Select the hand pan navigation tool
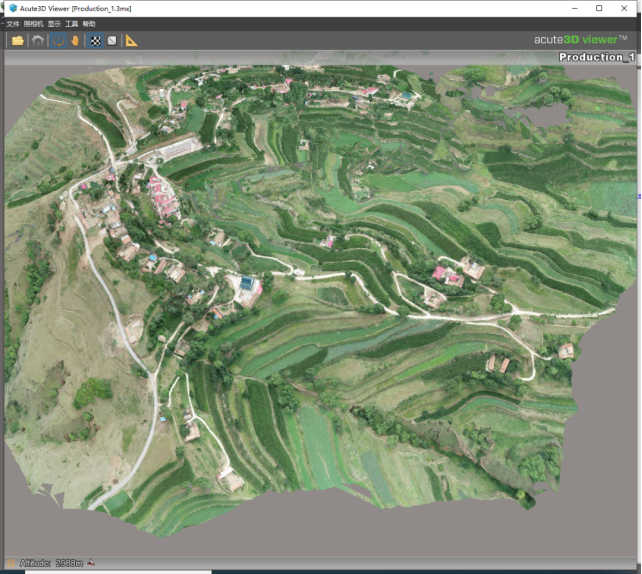 [74, 41]
